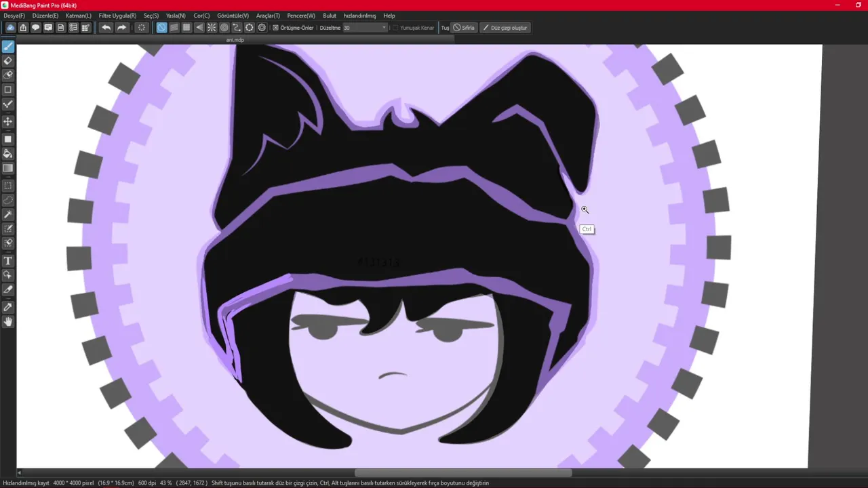Select the Brush tool in the toolbox

tap(8, 47)
